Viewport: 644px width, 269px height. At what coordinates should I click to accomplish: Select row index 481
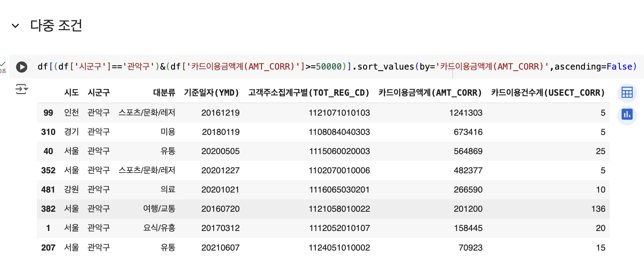[x=48, y=189]
